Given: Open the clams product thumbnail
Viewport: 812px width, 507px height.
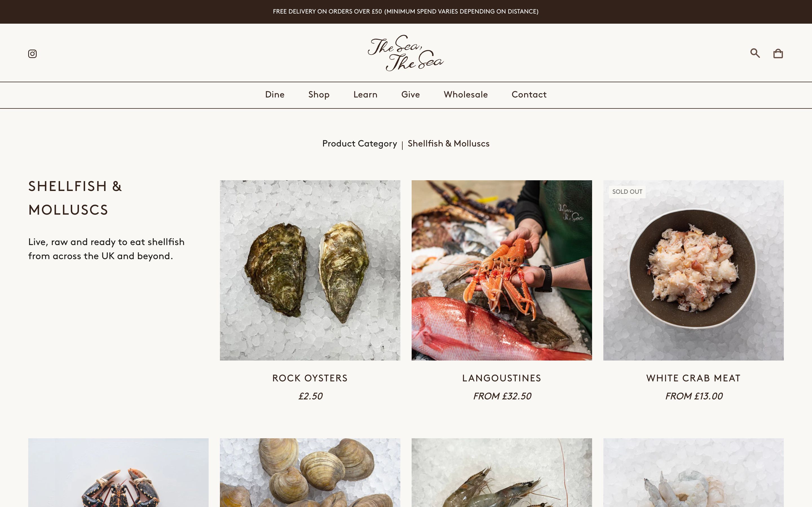Looking at the screenshot, I should click(310, 472).
